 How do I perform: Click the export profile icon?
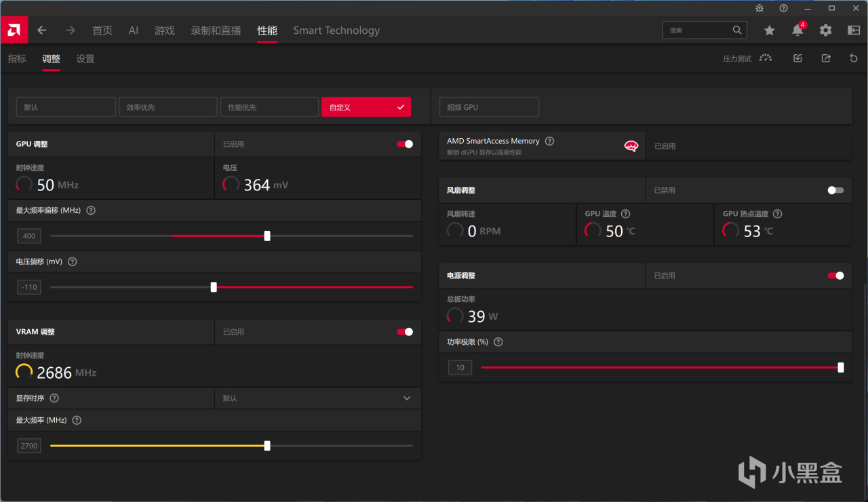[x=826, y=58]
